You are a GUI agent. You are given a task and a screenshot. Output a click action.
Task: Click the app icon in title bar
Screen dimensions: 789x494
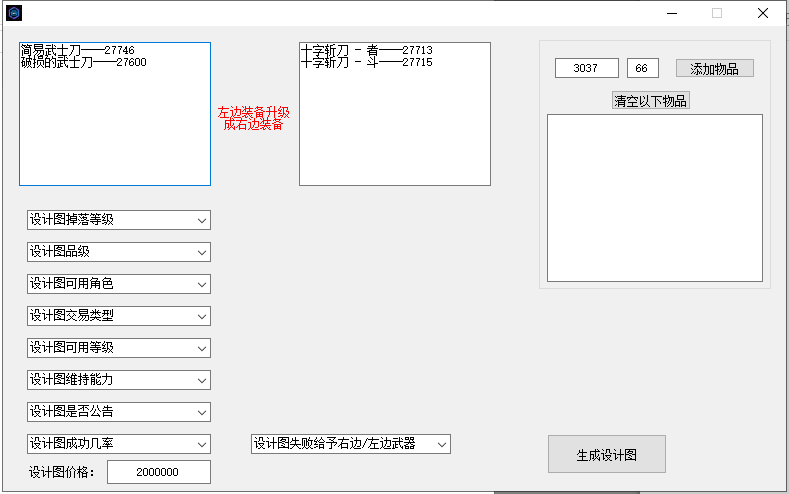(14, 13)
